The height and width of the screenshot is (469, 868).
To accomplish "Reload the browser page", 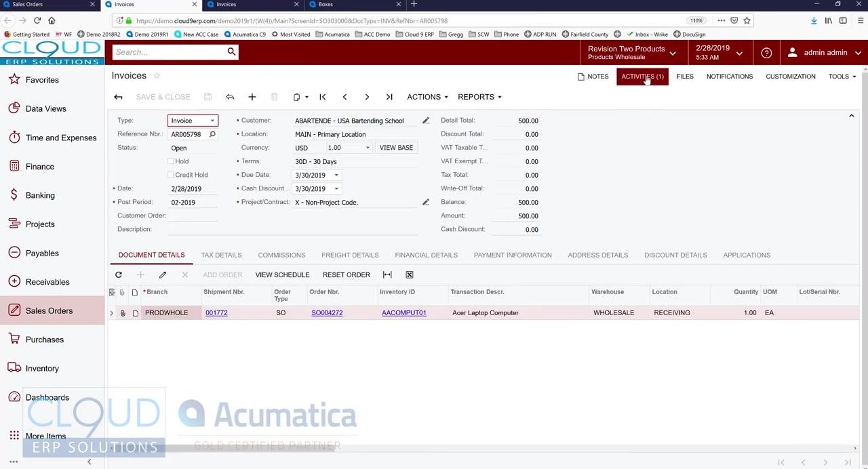I will 37,20.
